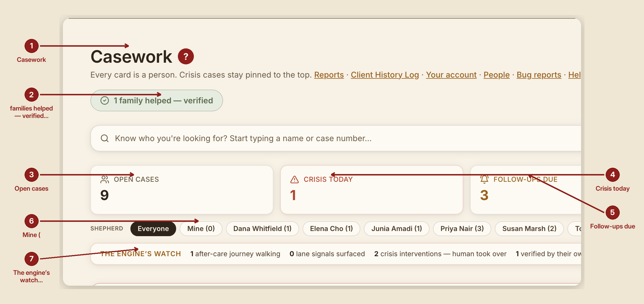Image resolution: width=644 pixels, height=304 pixels.
Task: Filter by Mine (0)
Action: point(201,229)
